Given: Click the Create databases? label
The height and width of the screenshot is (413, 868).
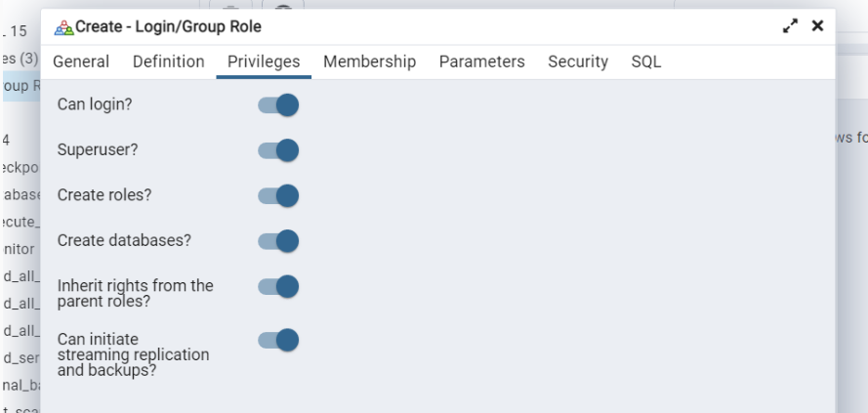Looking at the screenshot, I should tap(124, 241).
